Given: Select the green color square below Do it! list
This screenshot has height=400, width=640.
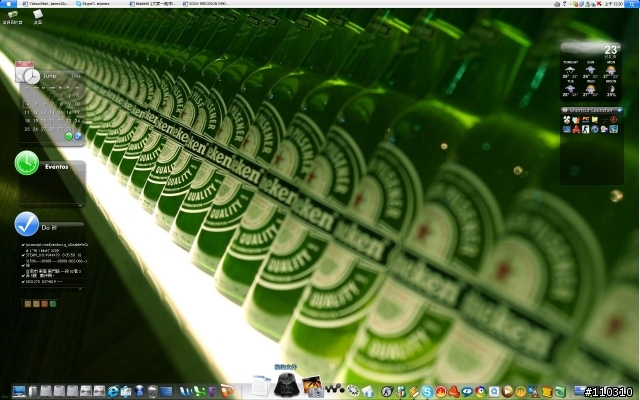Looking at the screenshot, I should pos(53,304).
